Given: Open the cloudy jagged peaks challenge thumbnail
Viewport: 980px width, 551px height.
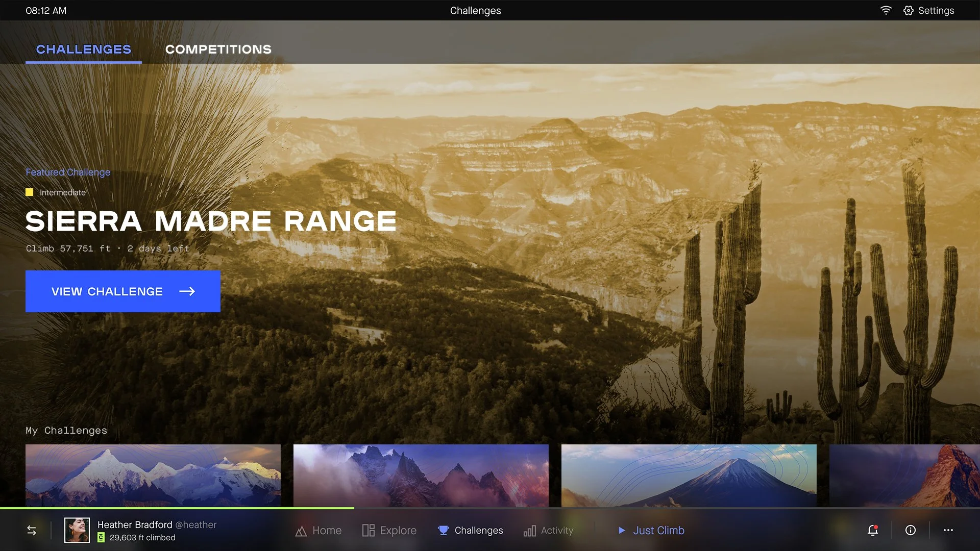Looking at the screenshot, I should [421, 475].
